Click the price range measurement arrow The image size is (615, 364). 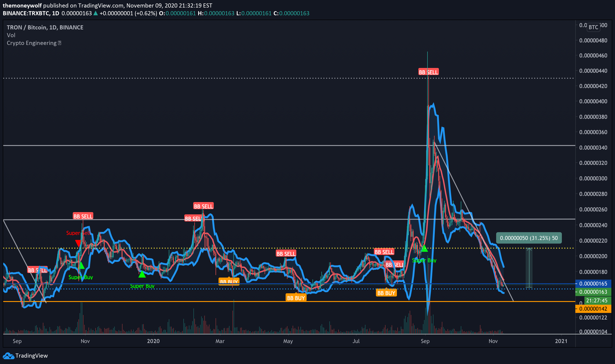[529, 268]
